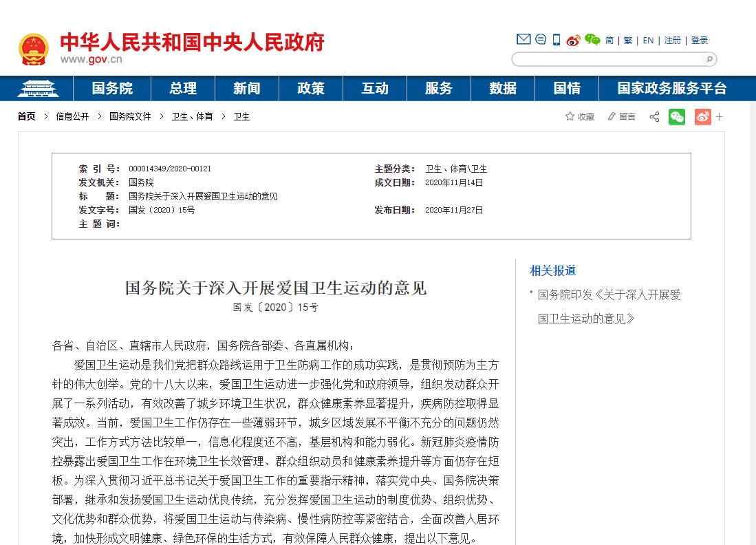This screenshot has height=545, width=756.
Task: Share the article via the red Weibo icon
Action: pyautogui.click(x=702, y=117)
